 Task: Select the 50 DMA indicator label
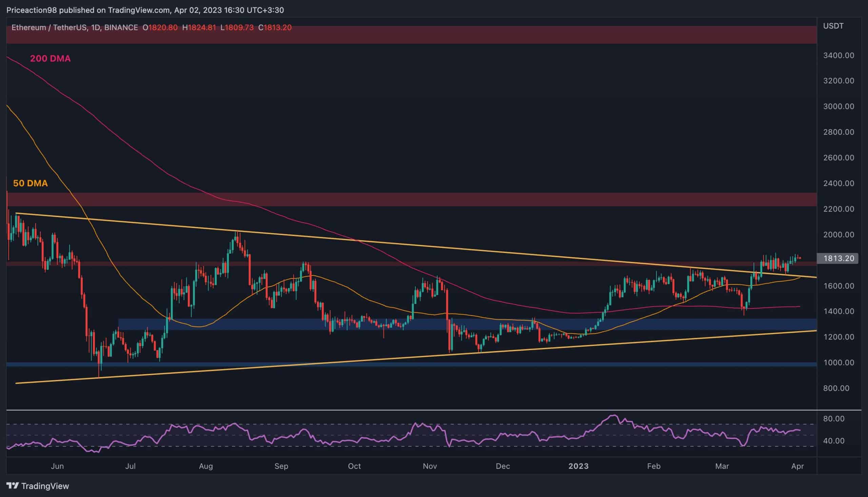pos(31,183)
